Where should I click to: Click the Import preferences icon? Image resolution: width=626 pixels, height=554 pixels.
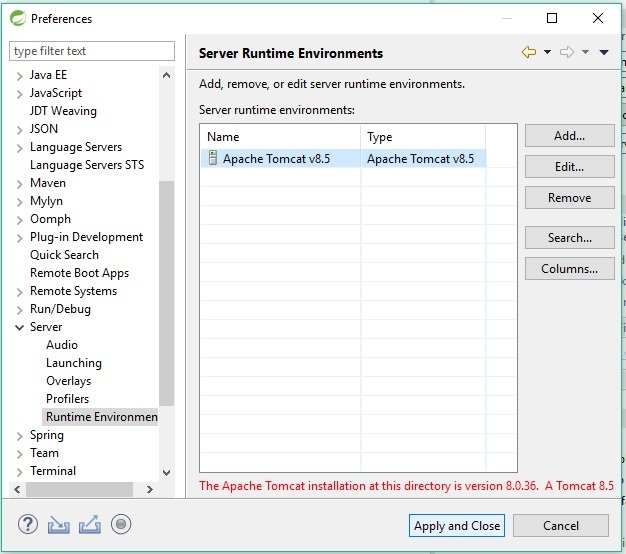[x=59, y=525]
